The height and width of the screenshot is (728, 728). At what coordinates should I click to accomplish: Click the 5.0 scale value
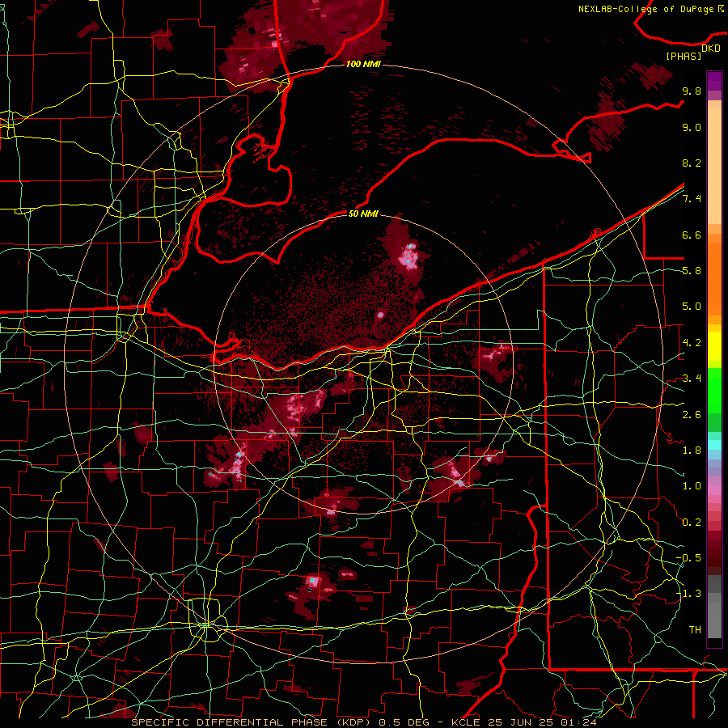692,307
